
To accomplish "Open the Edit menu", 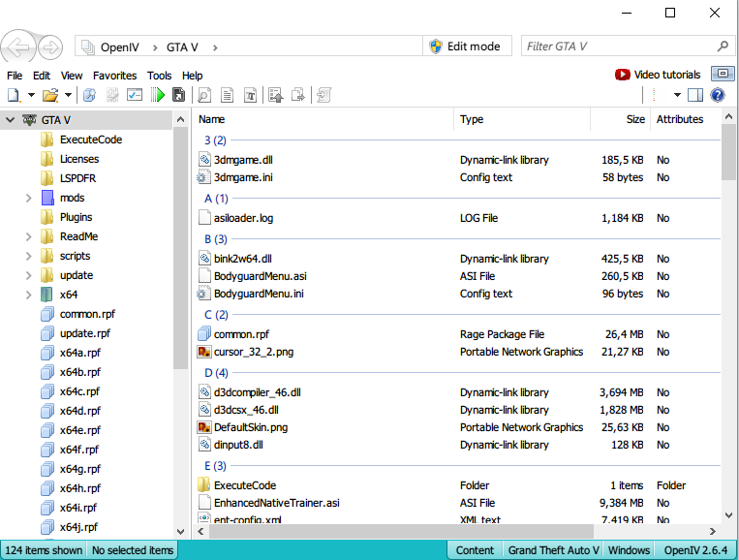I will [x=42, y=76].
